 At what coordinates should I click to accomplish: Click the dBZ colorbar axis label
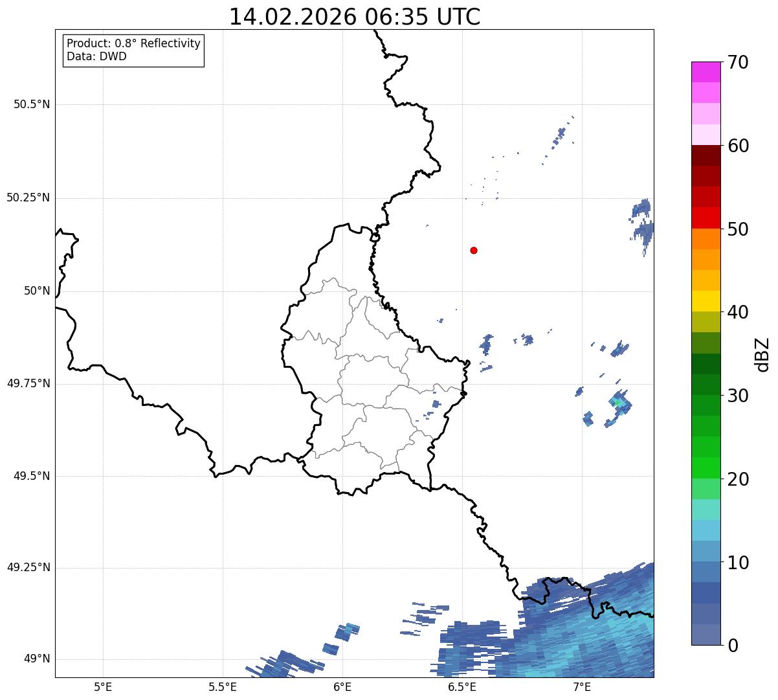pos(763,354)
